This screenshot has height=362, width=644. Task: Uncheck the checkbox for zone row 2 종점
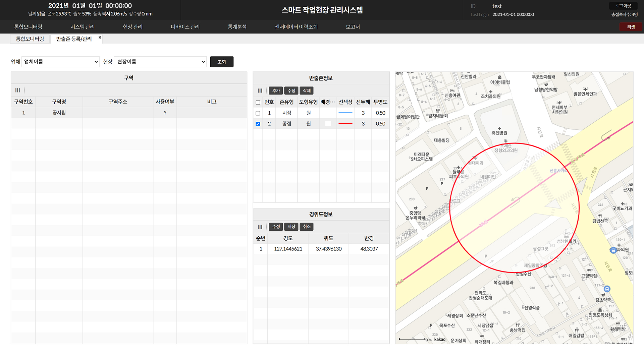tap(258, 124)
